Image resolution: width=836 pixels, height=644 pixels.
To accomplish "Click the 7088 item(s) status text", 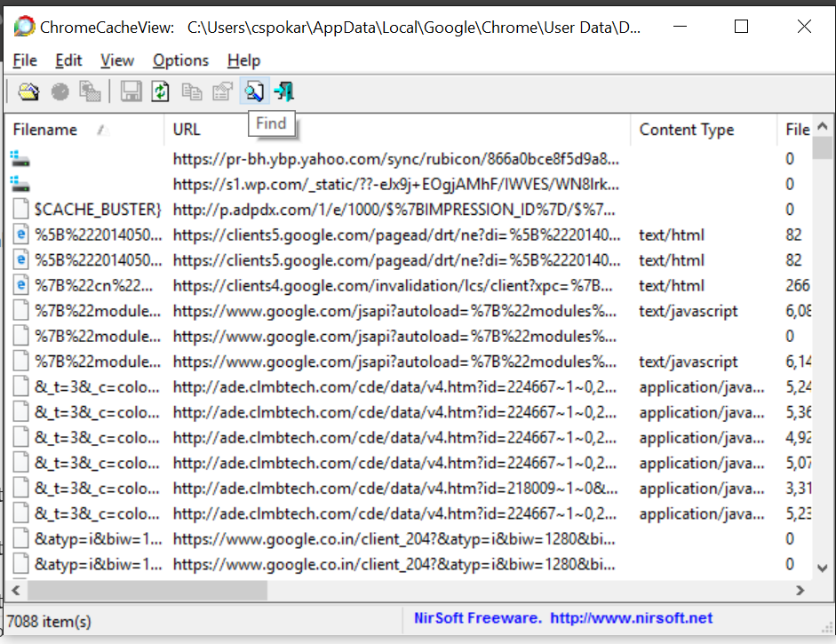I will point(49,622).
